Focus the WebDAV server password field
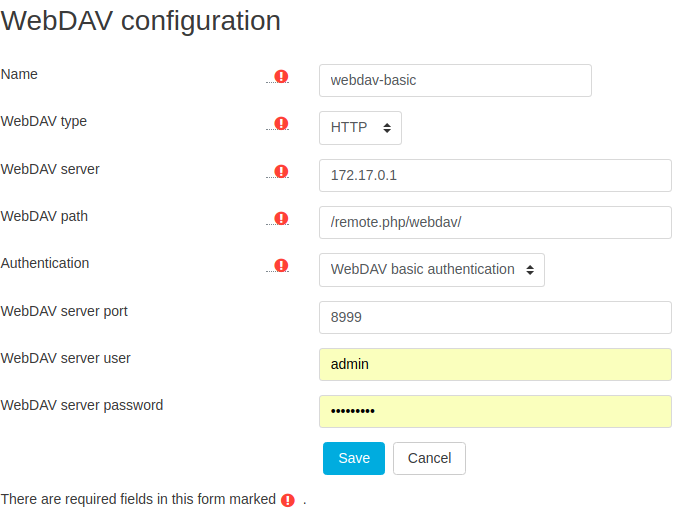Image resolution: width=687 pixels, height=525 pixels. point(495,411)
